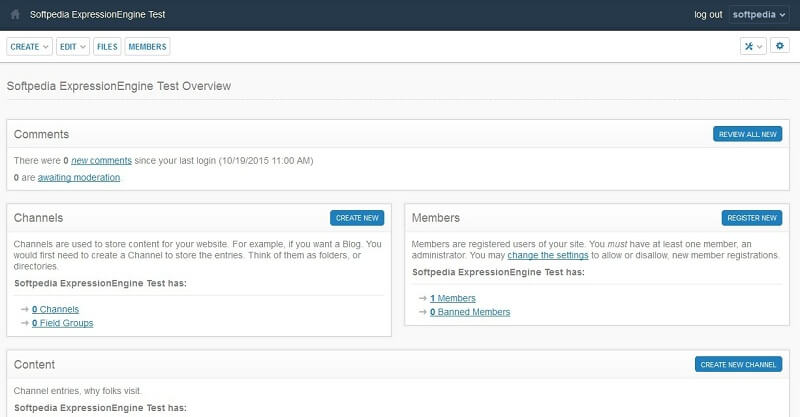Open the 1 Members link
Image resolution: width=800 pixels, height=417 pixels.
(453, 298)
